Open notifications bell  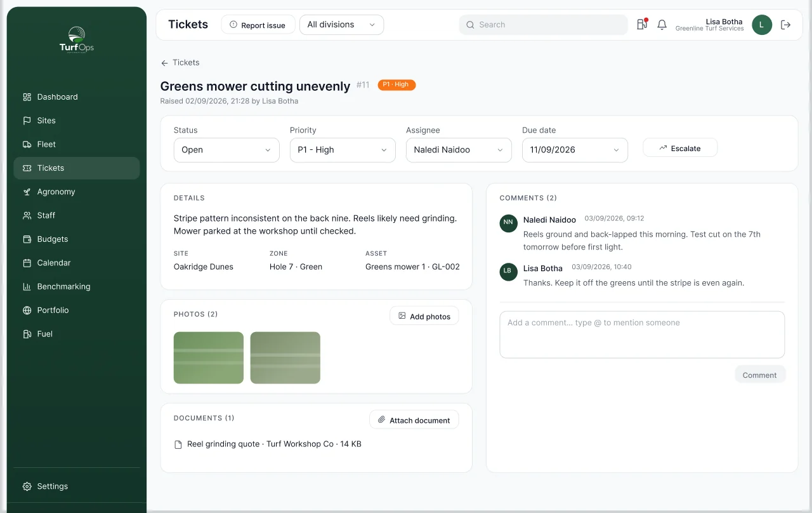pyautogui.click(x=662, y=25)
